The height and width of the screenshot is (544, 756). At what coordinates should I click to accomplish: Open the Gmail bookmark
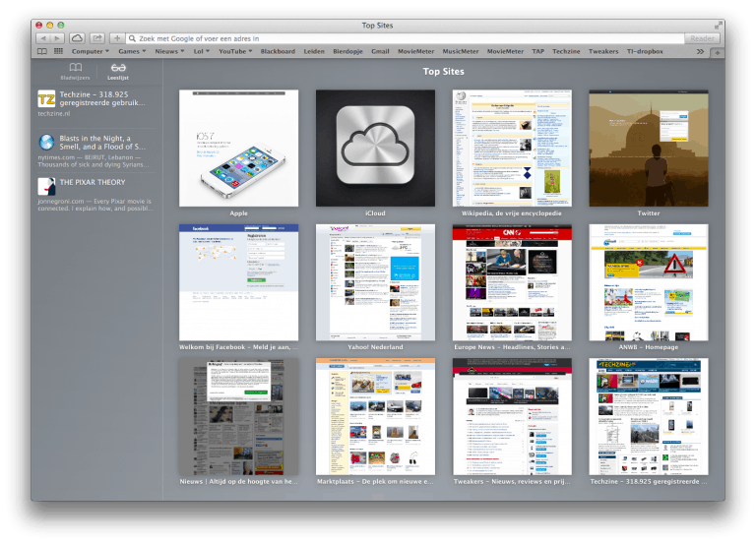380,51
